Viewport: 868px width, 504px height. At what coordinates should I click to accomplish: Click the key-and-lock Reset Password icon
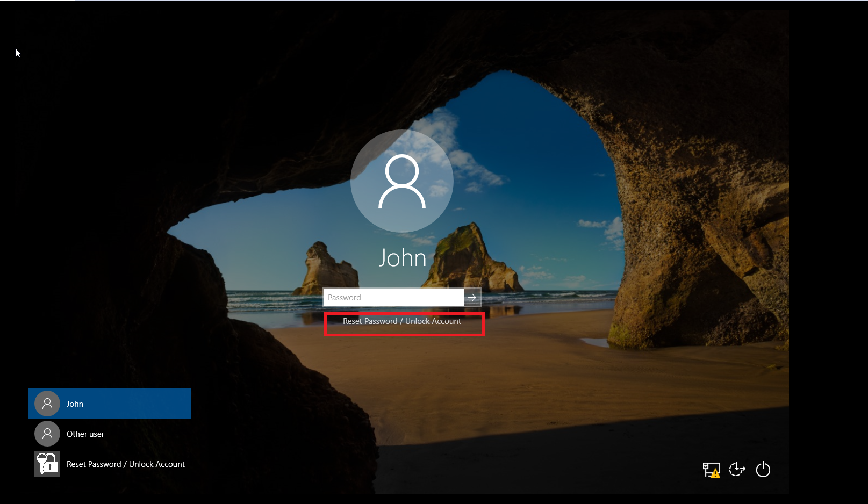47,463
